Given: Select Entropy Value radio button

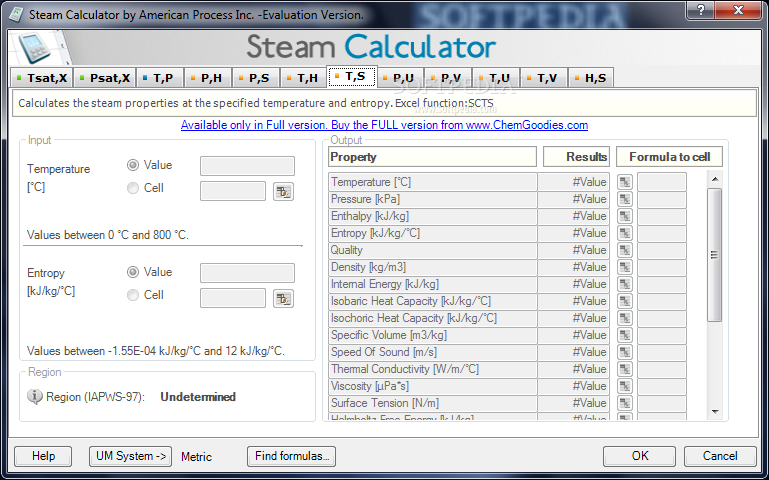Looking at the screenshot, I should pyautogui.click(x=132, y=272).
